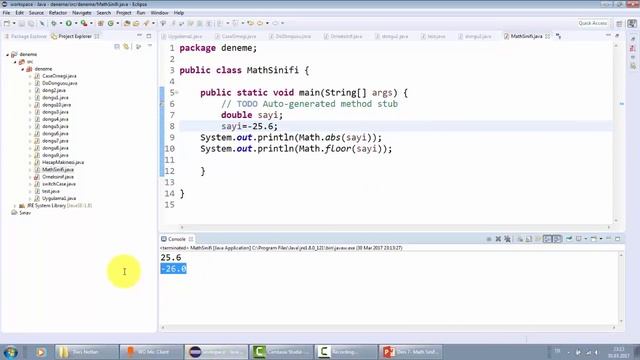Collapse the deneme package node

click(22, 69)
